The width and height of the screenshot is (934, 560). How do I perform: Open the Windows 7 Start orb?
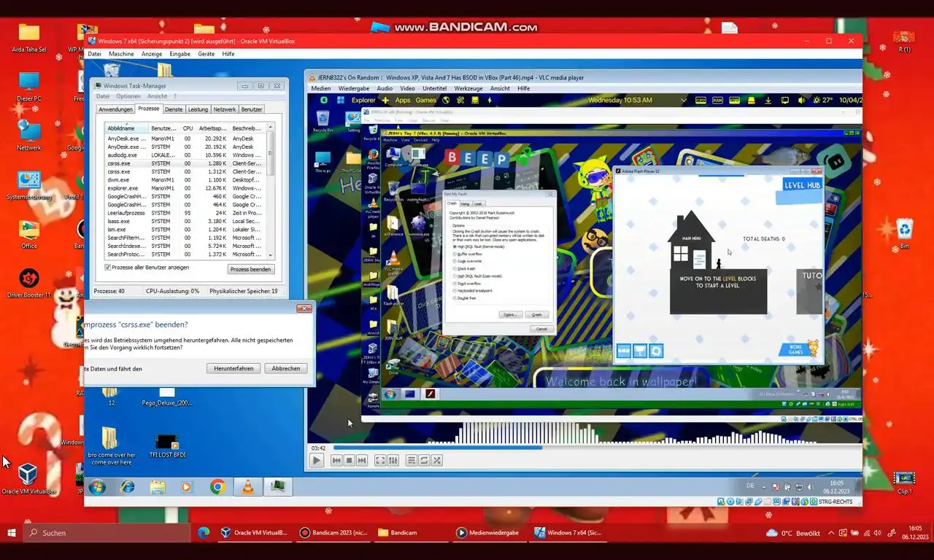[97, 486]
